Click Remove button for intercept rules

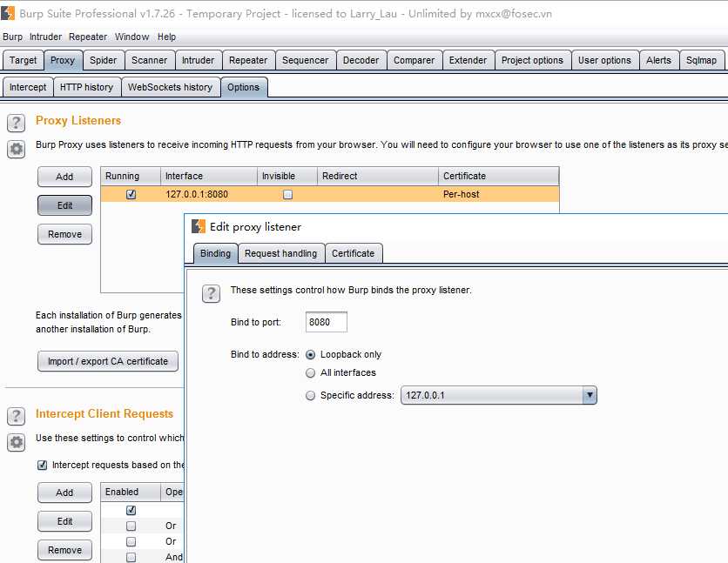pyautogui.click(x=64, y=550)
